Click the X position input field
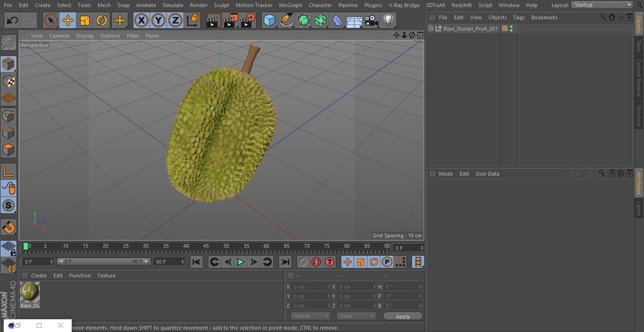This screenshot has width=644, height=332. tap(310, 287)
